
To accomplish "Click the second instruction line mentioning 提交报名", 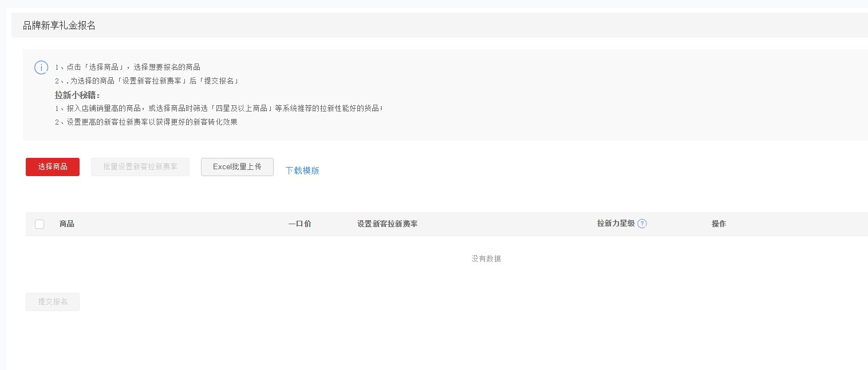I will [147, 81].
